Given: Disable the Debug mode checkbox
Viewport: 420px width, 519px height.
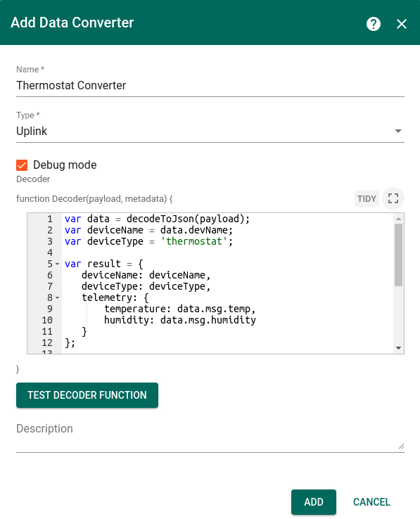Looking at the screenshot, I should tap(22, 165).
